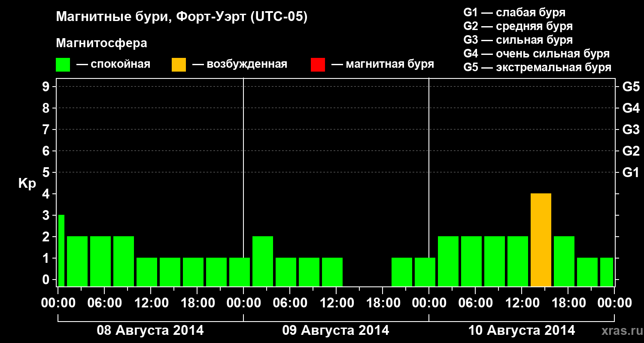Click the '08 Августа 2014' date label
This screenshot has width=644, height=343.
[x=150, y=331]
